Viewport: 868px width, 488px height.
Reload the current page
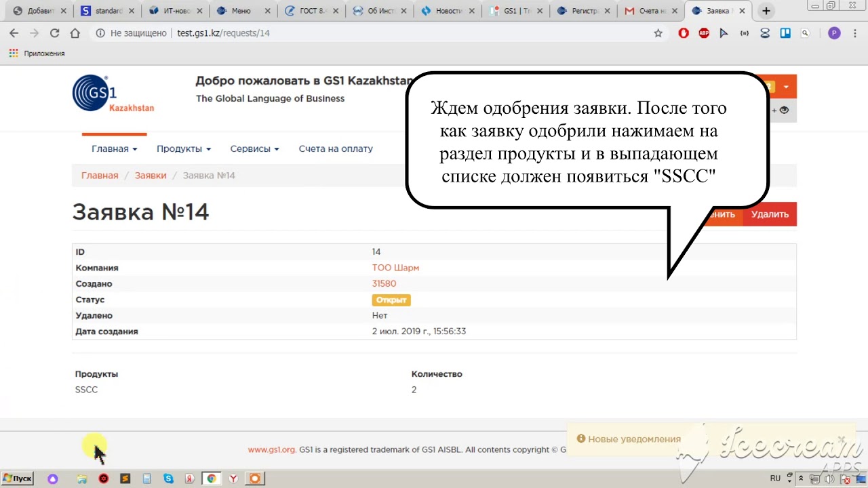click(x=54, y=33)
